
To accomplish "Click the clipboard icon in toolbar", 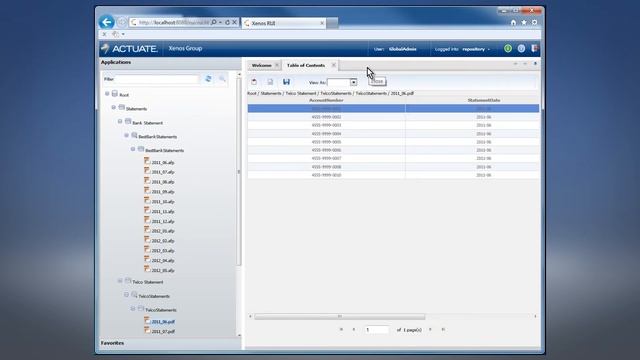I will [254, 82].
